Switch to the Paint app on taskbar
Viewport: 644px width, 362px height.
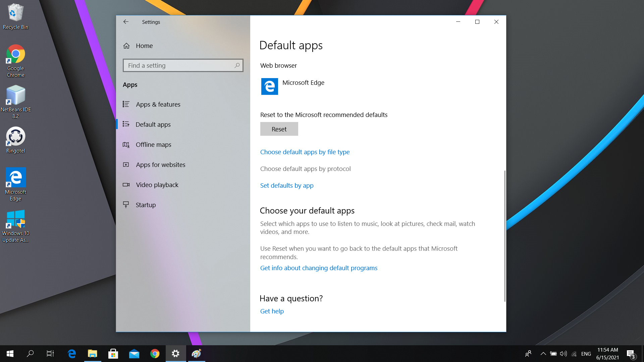[x=197, y=354]
